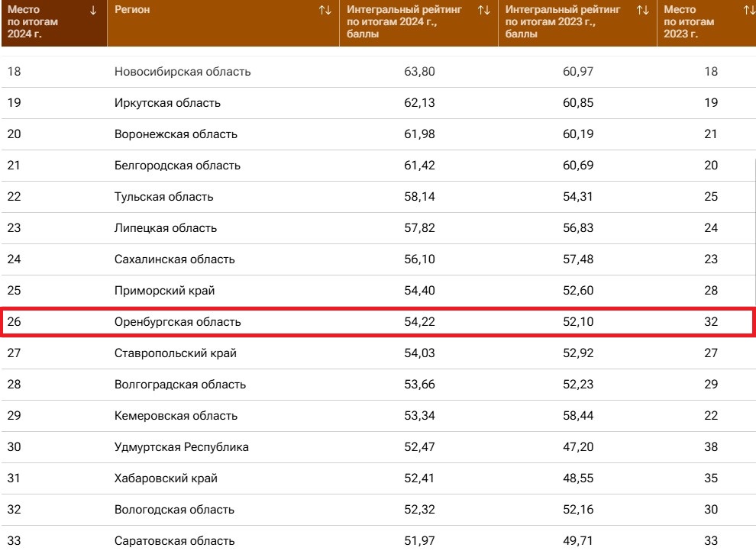
Task: Sort by 2024 place descending arrow
Action: tap(93, 10)
